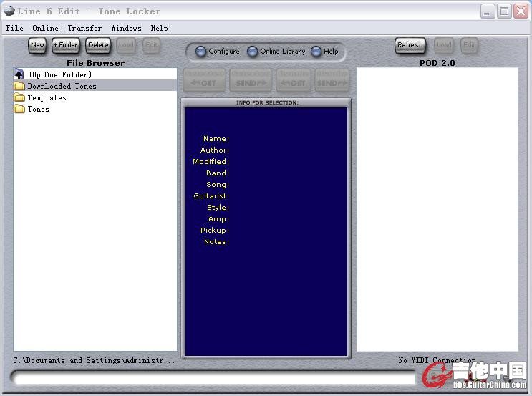532x396 pixels.
Task: Select the Downloaded Tones folder icon
Action: tap(19, 86)
